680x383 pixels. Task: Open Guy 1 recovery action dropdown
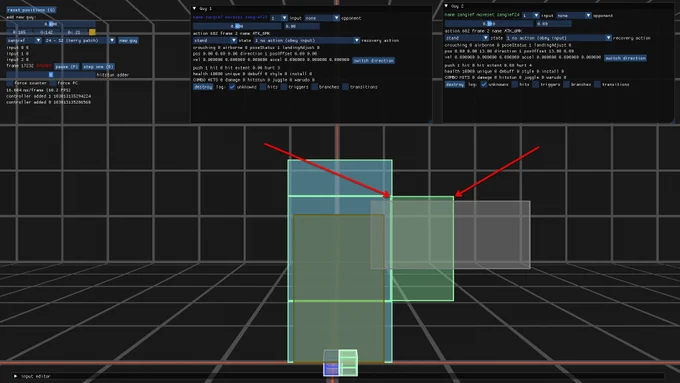pos(307,40)
